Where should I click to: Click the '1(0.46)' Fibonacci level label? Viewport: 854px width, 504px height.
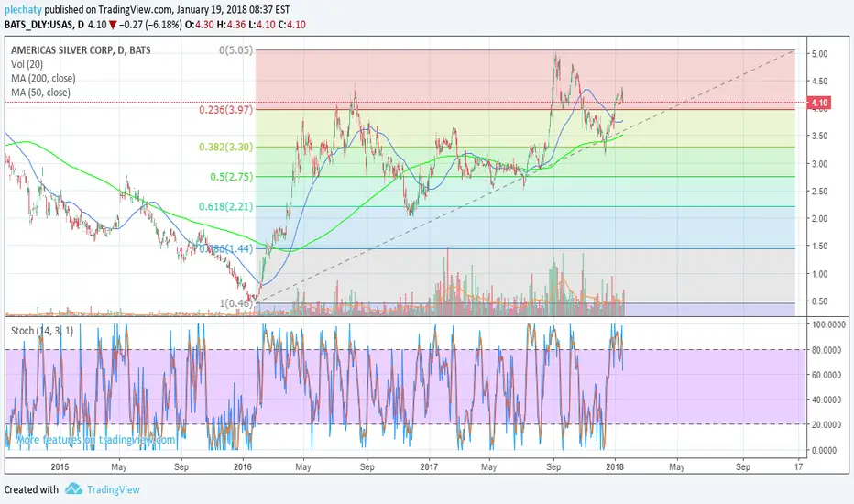pos(235,303)
